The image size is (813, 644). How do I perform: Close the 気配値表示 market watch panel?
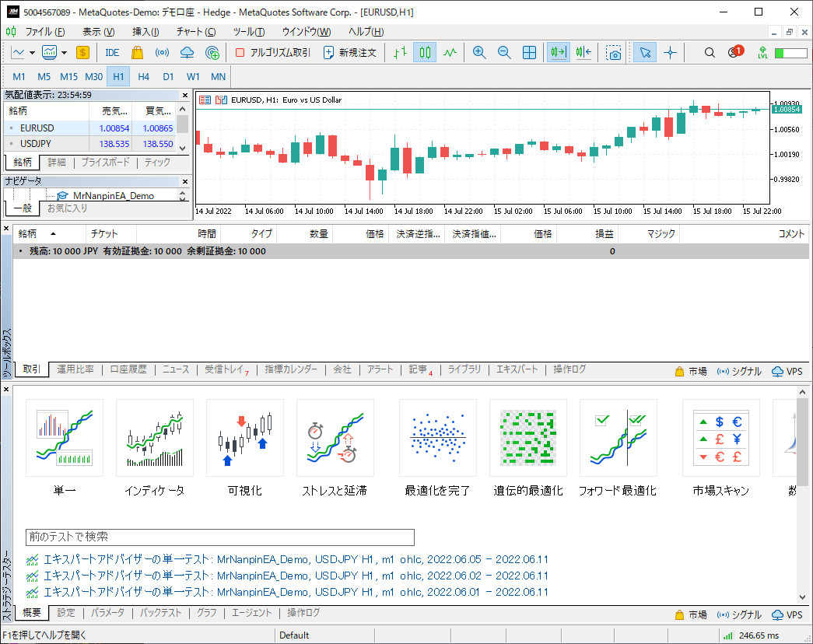[185, 95]
